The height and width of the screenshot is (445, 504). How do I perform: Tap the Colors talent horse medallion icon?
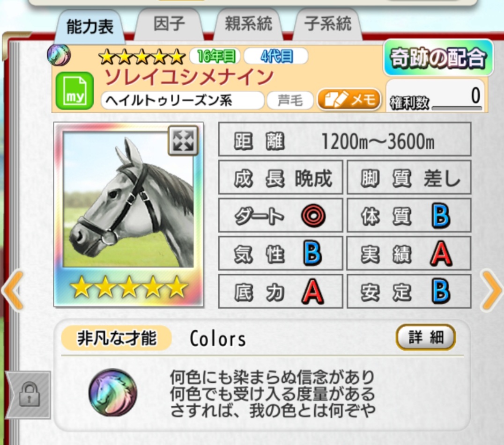coord(113,392)
